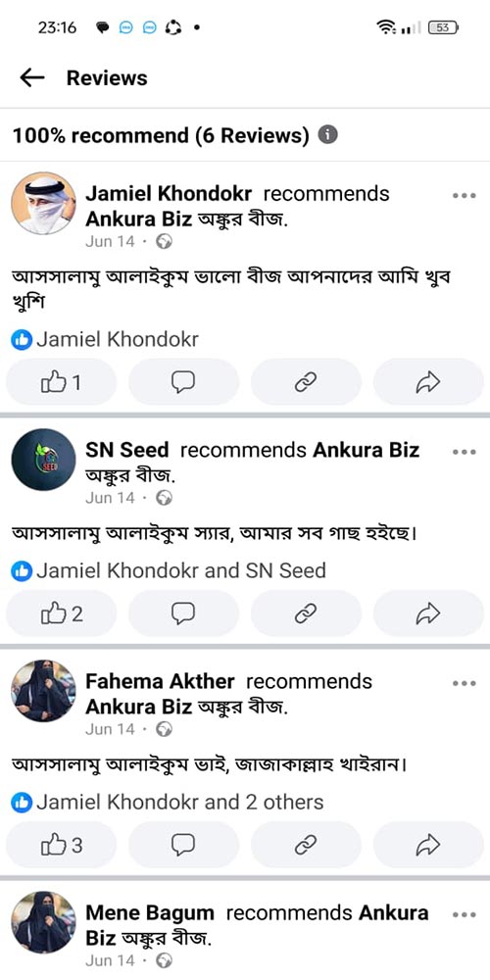
Task: Like SN Seed's review
Action: pyautogui.click(x=61, y=613)
